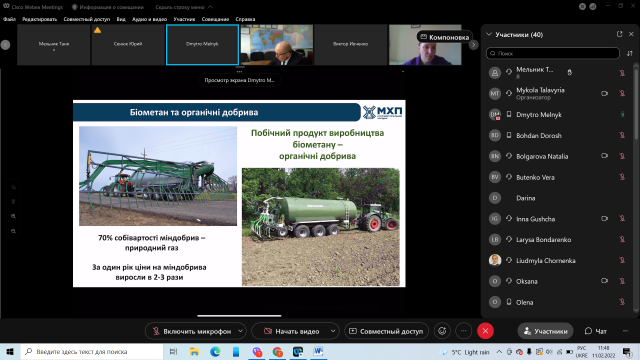The height and width of the screenshot is (360, 640).
Task: Open the Совместный доступ menu
Action: (87, 19)
